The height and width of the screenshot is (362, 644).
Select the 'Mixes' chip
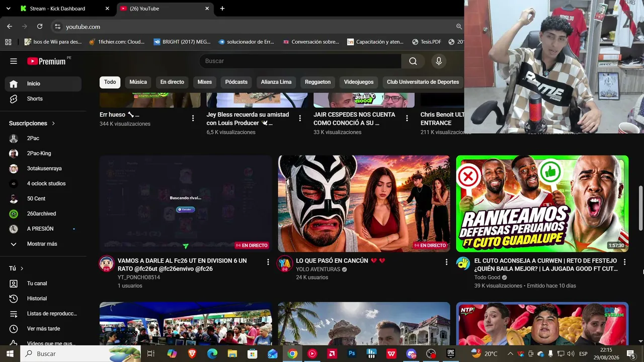[x=205, y=82]
